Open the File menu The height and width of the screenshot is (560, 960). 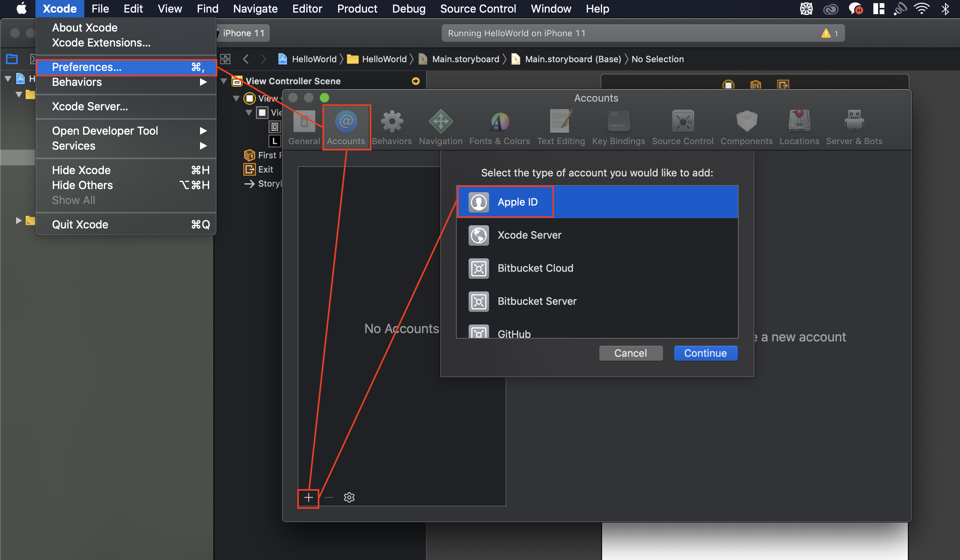[x=100, y=9]
